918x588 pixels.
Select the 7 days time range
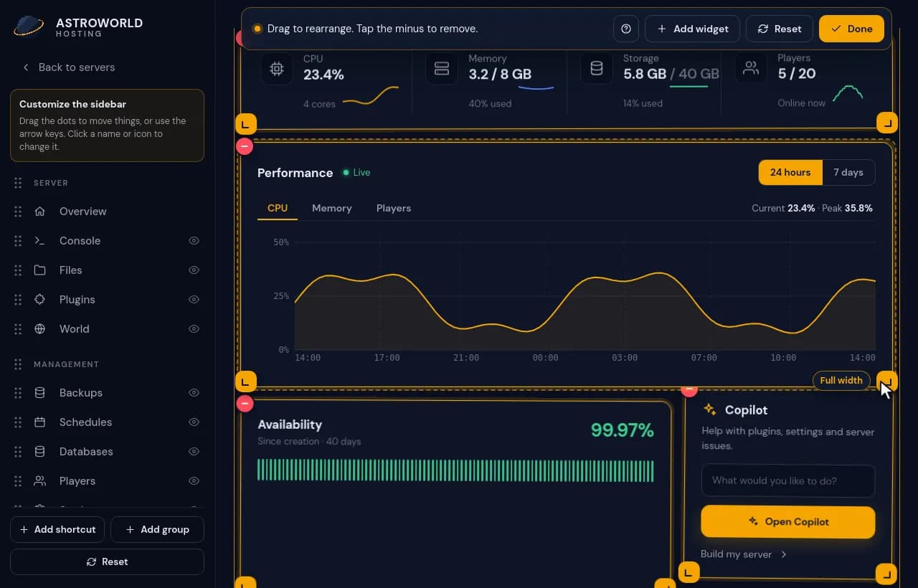[848, 172]
